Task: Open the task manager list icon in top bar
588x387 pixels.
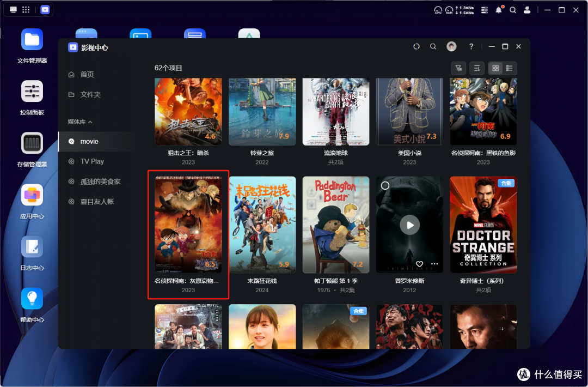Action: (x=485, y=10)
